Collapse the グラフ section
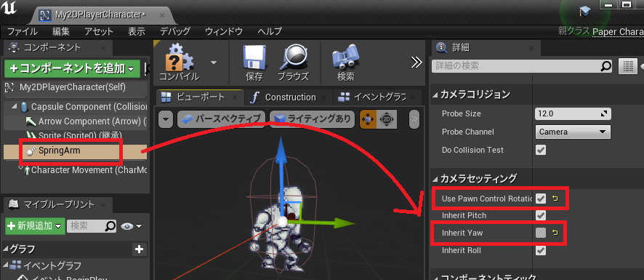 pos(6,249)
